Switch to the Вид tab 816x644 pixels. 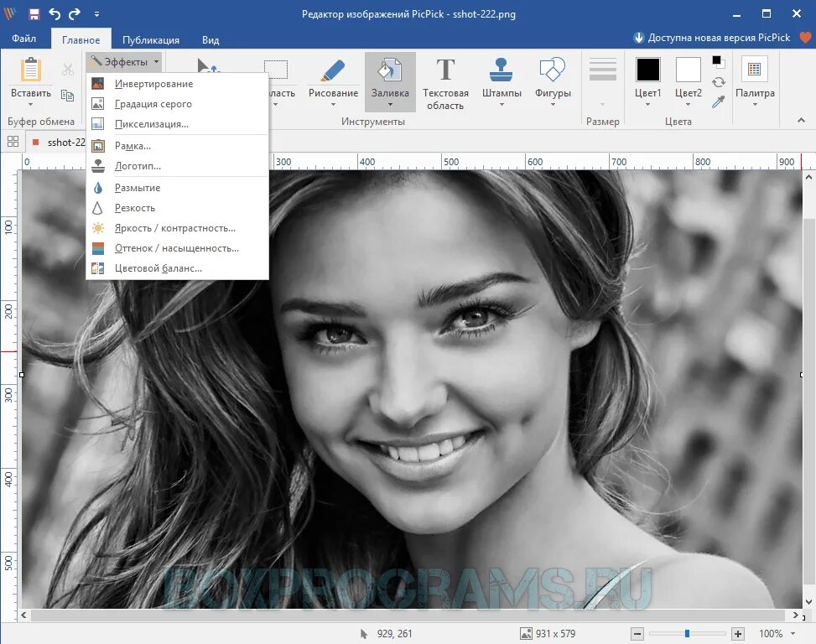click(x=210, y=39)
